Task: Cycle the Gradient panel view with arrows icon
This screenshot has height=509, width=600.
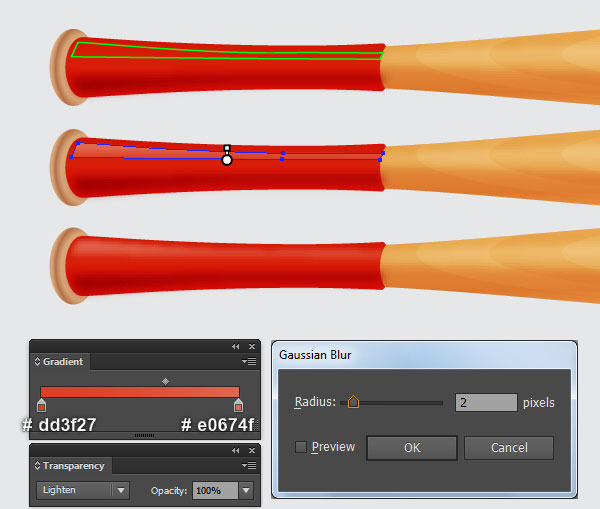Action: pyautogui.click(x=37, y=361)
